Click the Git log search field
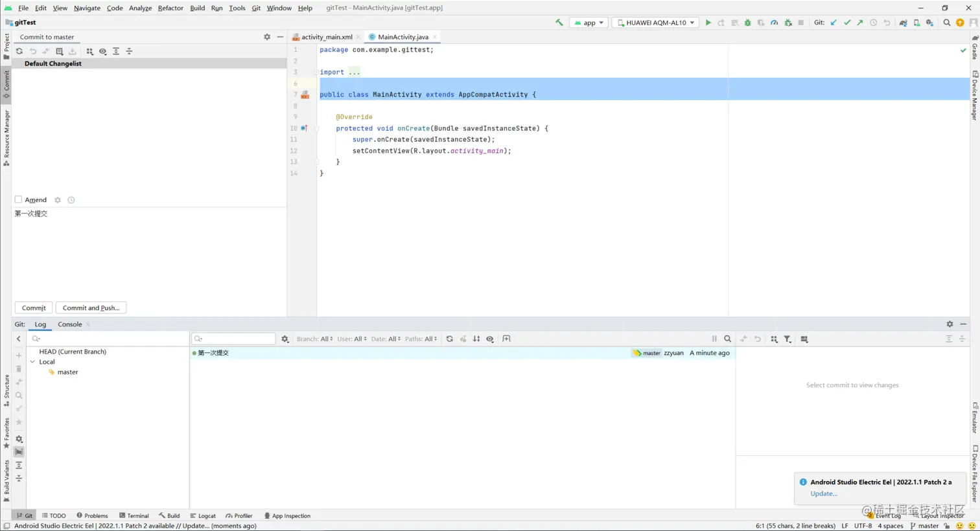This screenshot has height=531, width=980. tap(233, 339)
